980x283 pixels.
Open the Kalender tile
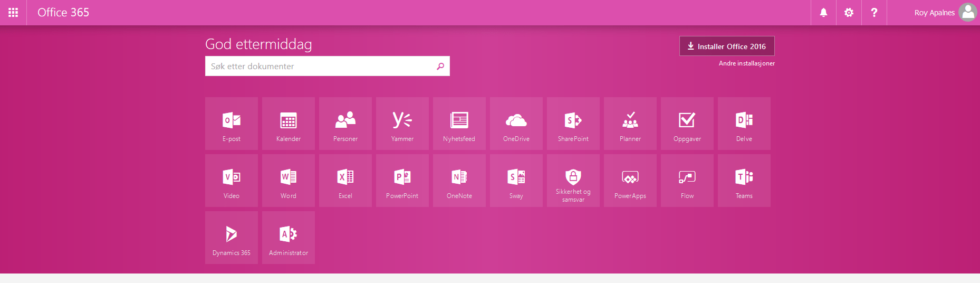(289, 124)
